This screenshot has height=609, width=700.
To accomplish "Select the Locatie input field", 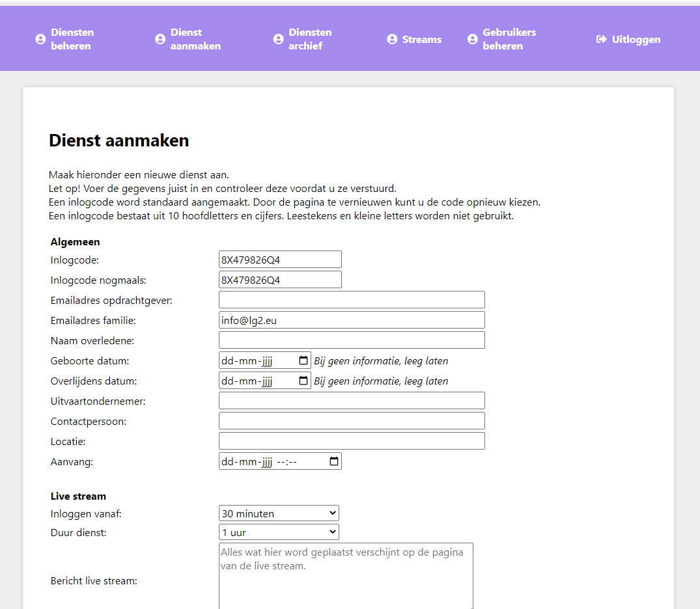I will [352, 441].
